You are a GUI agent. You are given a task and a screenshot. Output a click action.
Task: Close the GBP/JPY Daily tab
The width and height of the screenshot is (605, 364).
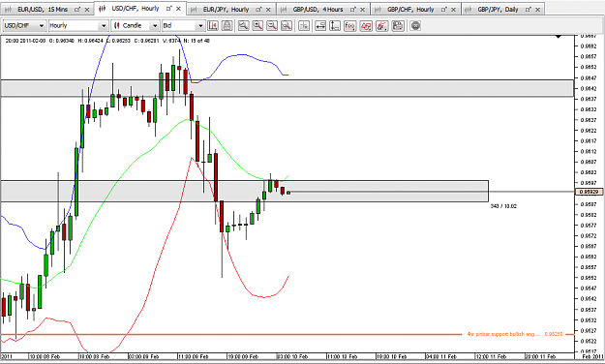[x=538, y=10]
